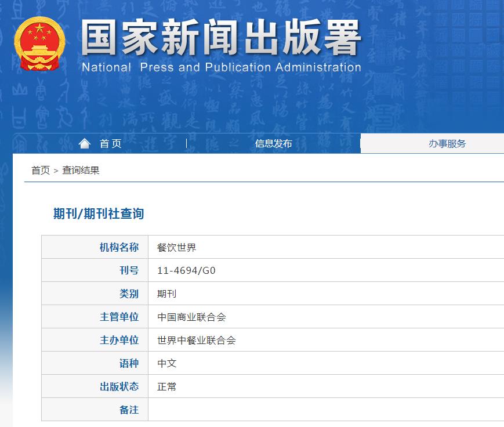Open the 信息发布 navigation menu

[273, 144]
